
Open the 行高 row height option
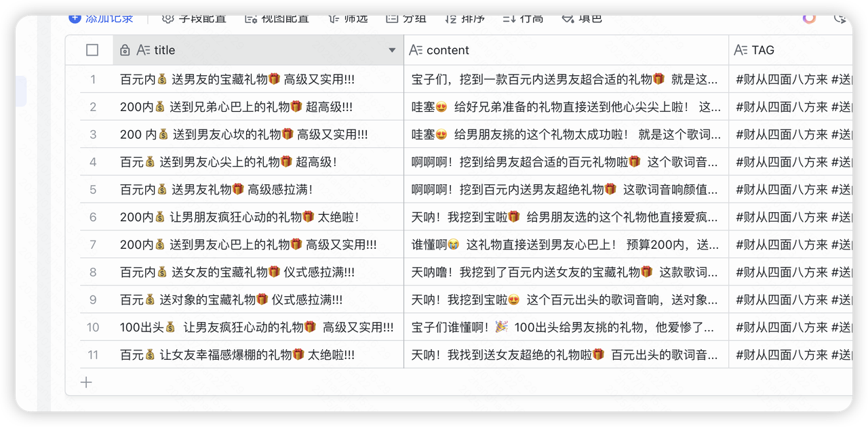(523, 18)
